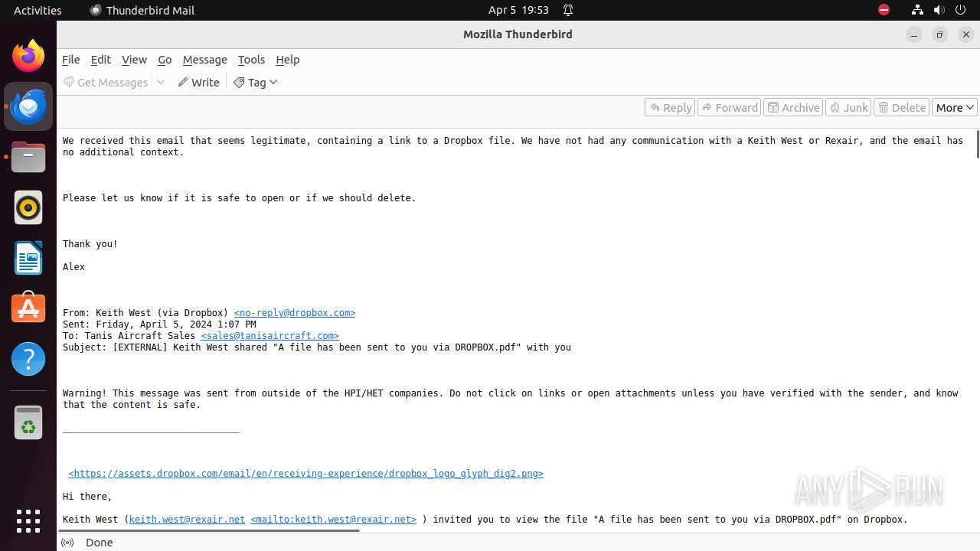This screenshot has width=980, height=551.
Task: Open Thunderbird Mail dock icon
Action: click(28, 106)
